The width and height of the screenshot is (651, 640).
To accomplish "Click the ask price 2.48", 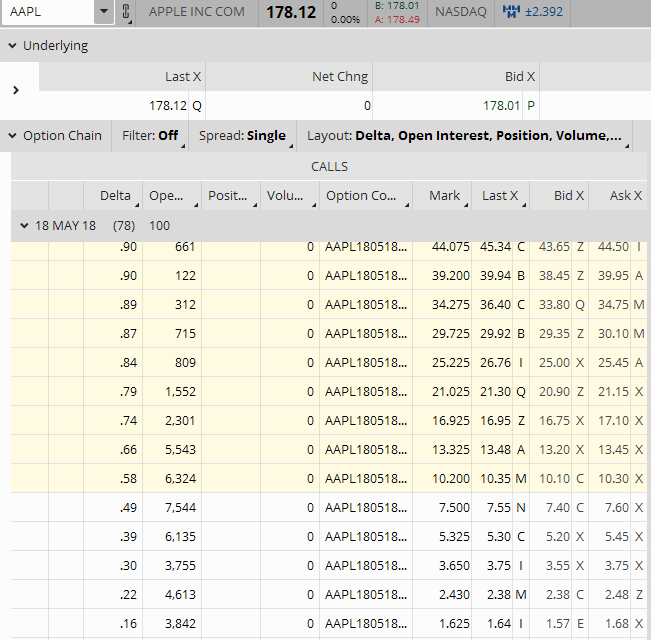I will point(617,595).
